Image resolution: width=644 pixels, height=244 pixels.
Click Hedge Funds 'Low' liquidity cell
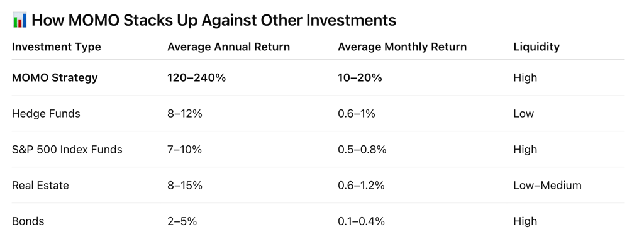tap(524, 113)
